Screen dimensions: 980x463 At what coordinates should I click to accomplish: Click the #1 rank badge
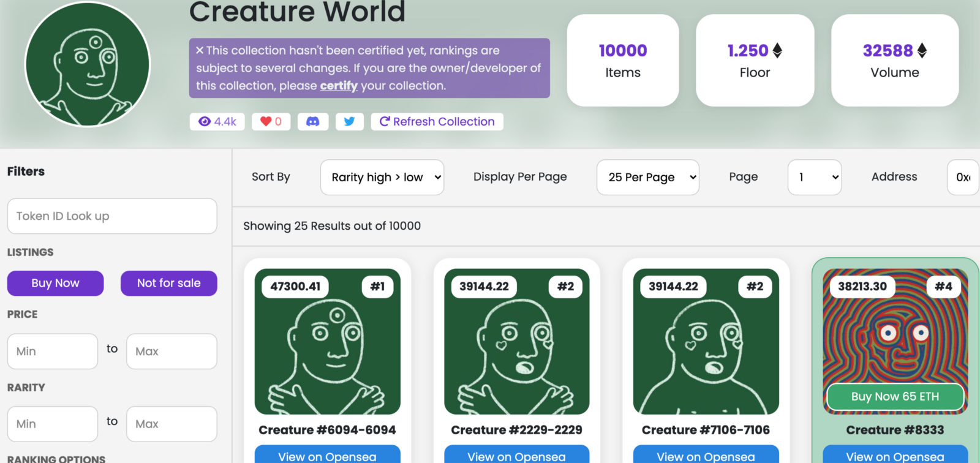tap(377, 287)
